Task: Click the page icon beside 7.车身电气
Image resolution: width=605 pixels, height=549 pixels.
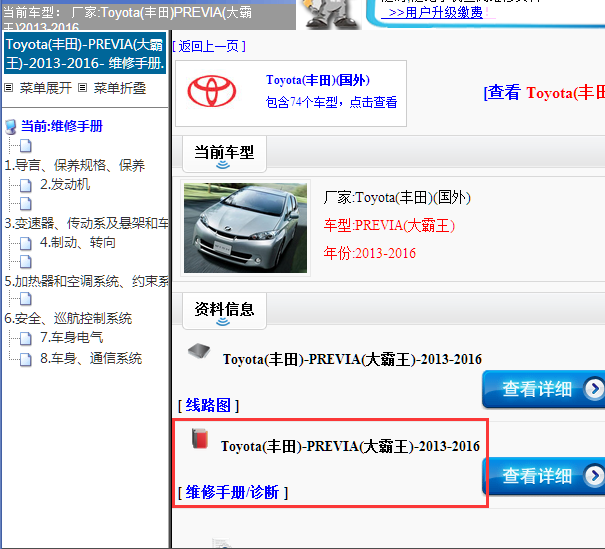Action: pos(25,338)
